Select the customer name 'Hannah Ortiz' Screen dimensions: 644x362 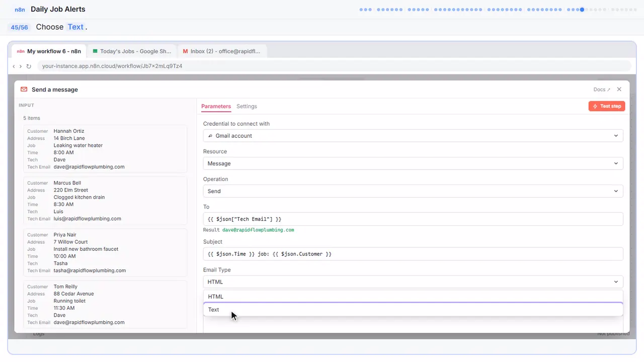pyautogui.click(x=69, y=131)
